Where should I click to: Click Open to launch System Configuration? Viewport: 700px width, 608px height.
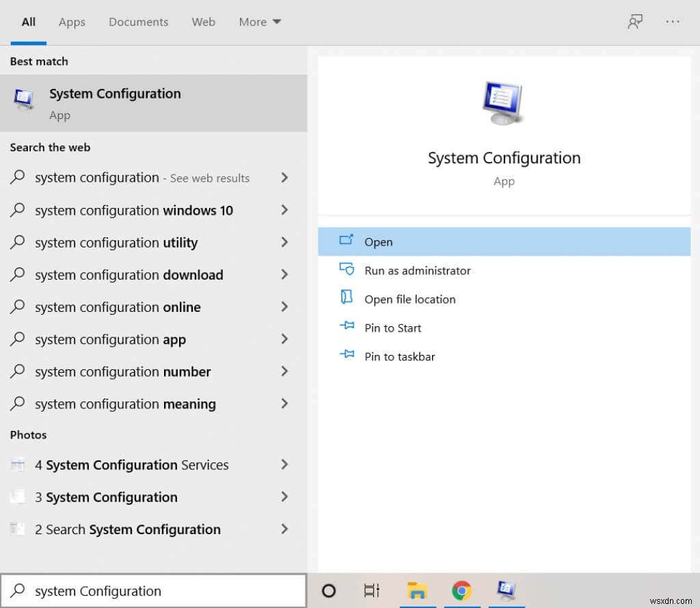(x=379, y=241)
